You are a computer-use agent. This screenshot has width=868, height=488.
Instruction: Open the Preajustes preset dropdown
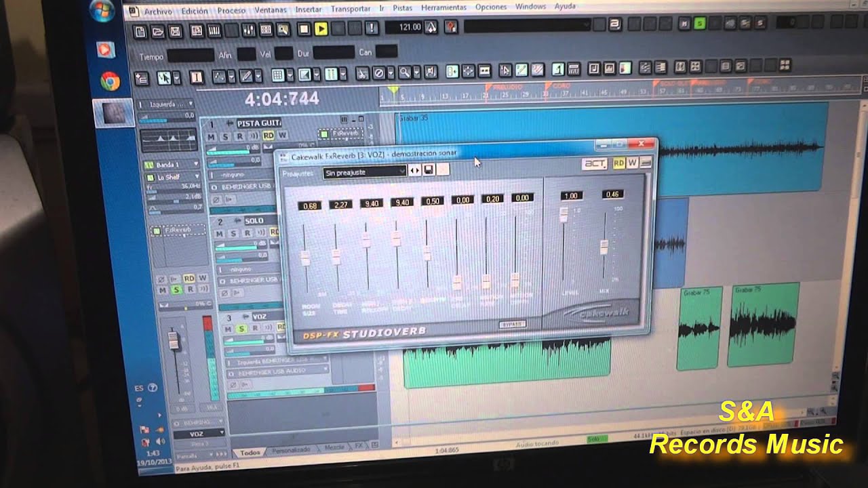click(x=364, y=172)
